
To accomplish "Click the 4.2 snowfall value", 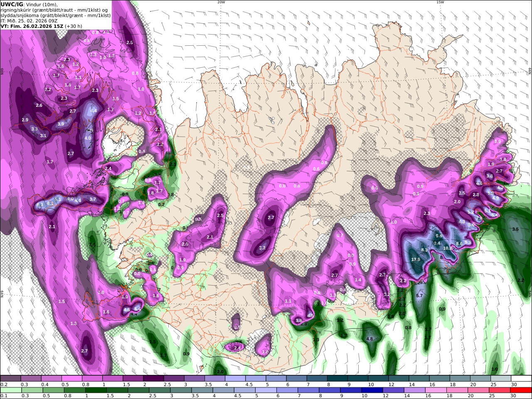I will [500, 188].
